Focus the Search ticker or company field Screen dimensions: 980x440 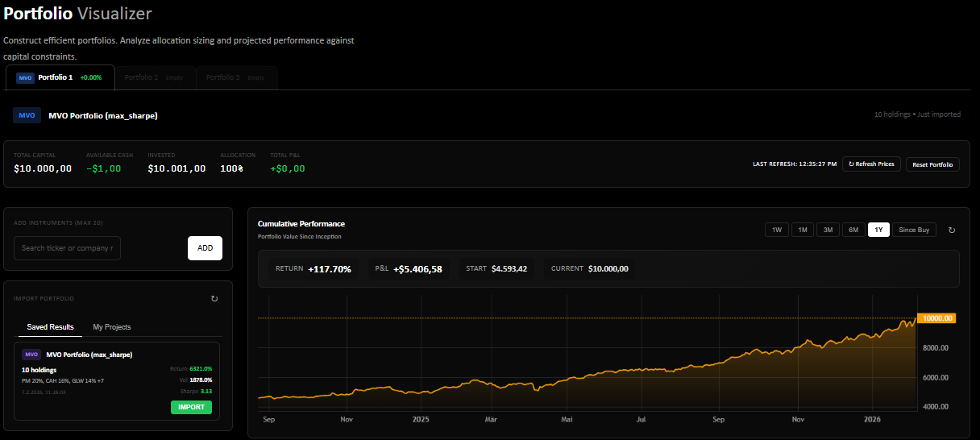click(x=68, y=248)
